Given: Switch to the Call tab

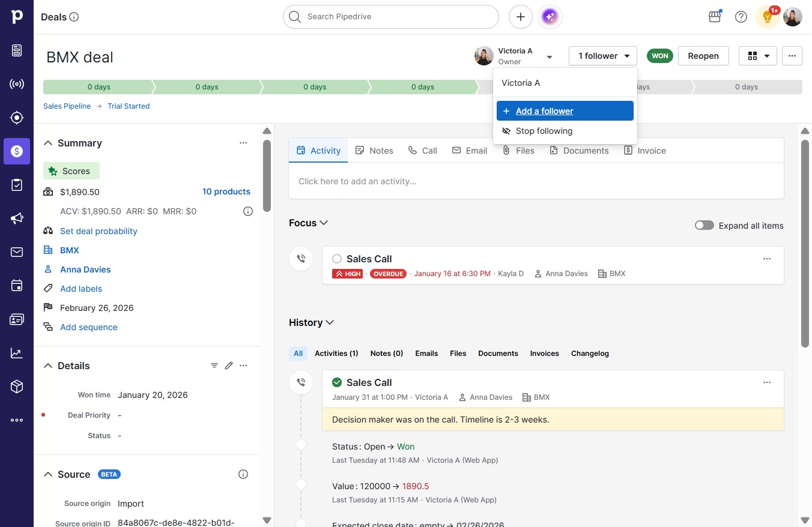Looking at the screenshot, I should (423, 151).
